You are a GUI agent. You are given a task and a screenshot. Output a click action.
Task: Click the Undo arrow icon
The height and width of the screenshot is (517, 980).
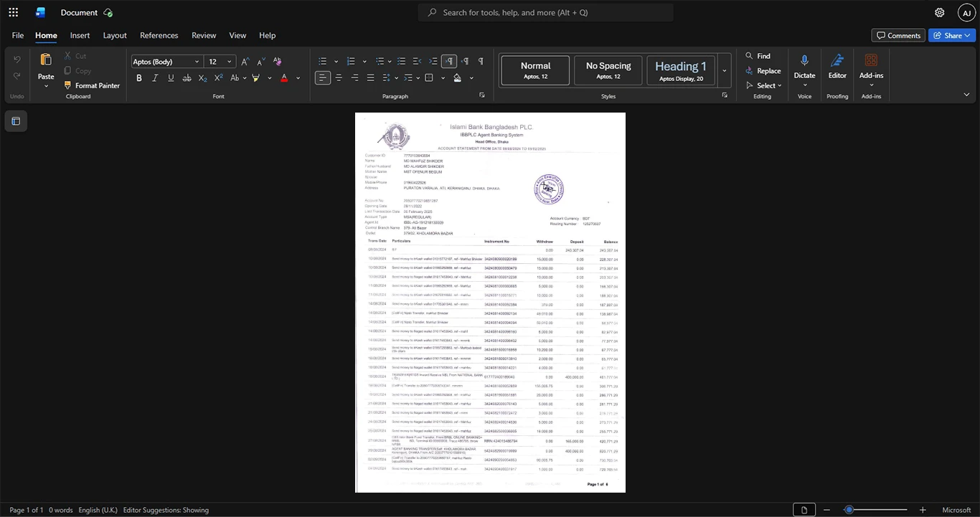click(x=17, y=59)
